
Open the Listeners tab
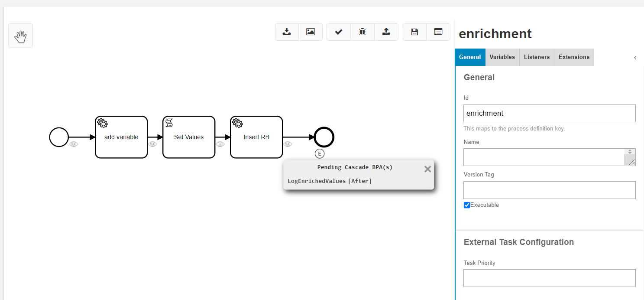click(x=537, y=57)
